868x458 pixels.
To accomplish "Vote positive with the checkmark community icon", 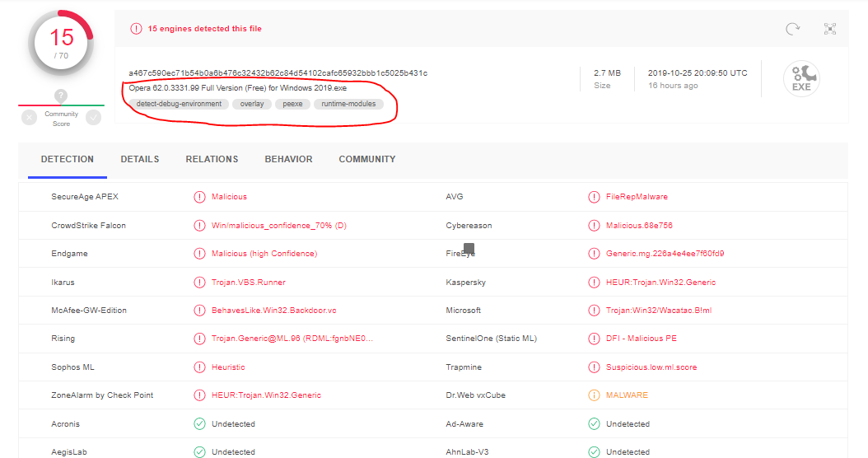I will [x=94, y=118].
